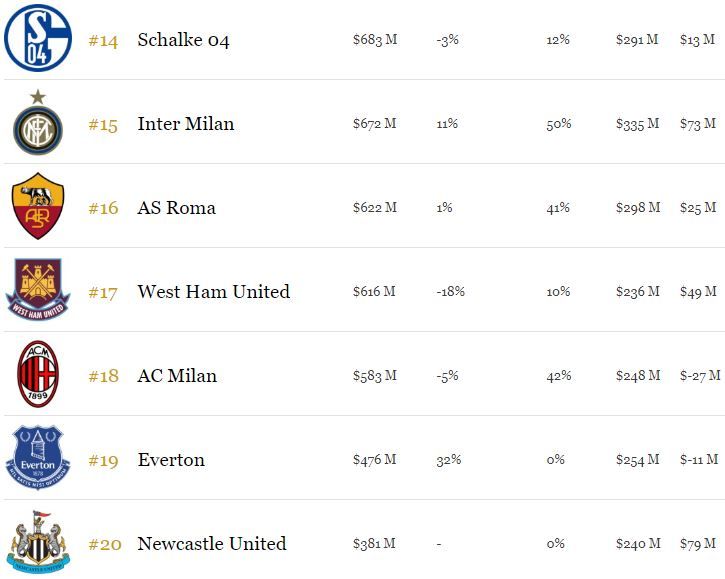The height and width of the screenshot is (579, 725).
Task: Click the Schalke 04 club logo
Action: point(38,38)
